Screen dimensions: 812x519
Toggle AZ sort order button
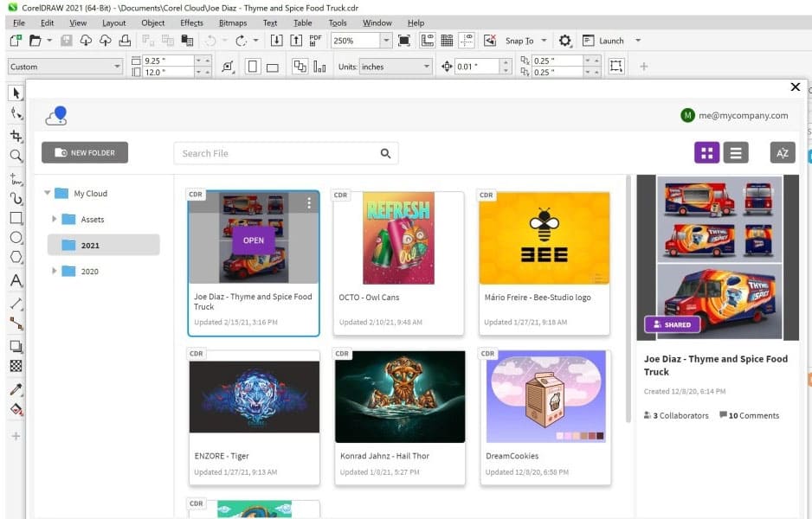783,152
